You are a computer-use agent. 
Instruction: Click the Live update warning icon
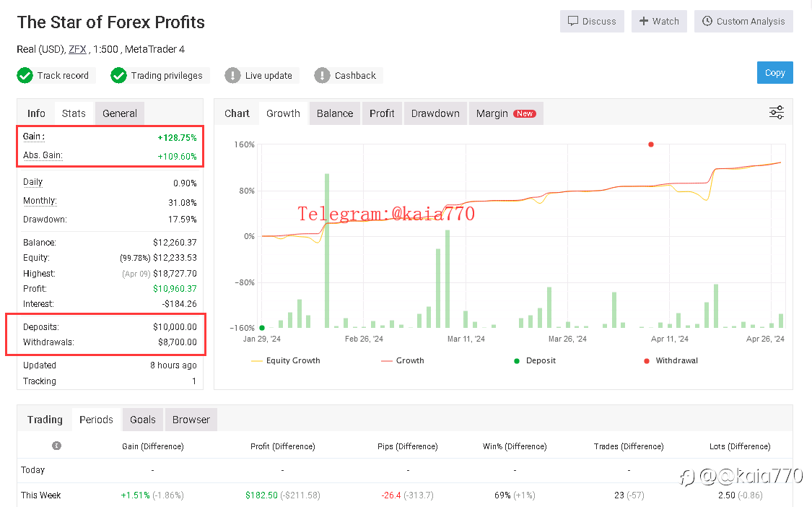pyautogui.click(x=232, y=76)
